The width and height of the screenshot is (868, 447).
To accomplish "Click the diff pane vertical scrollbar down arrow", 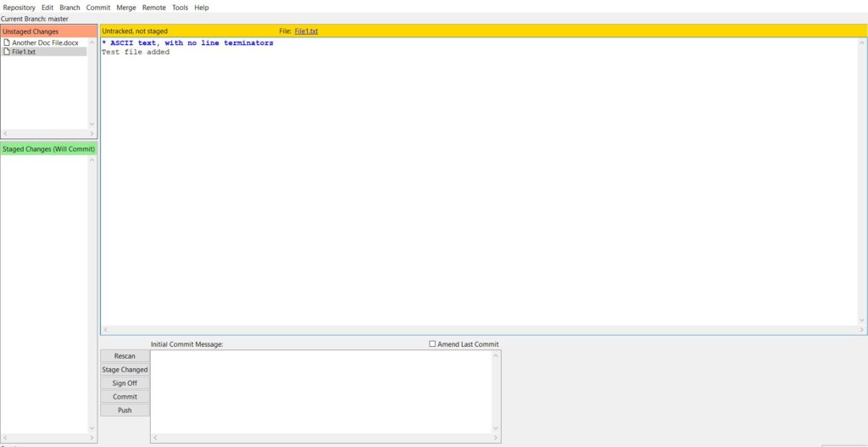I will [x=862, y=320].
